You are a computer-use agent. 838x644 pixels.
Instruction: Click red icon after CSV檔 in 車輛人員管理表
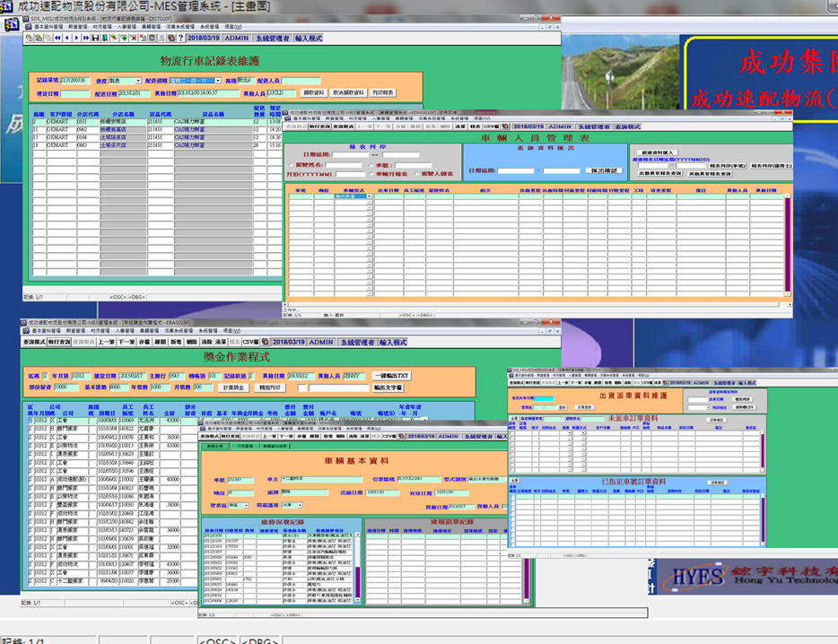point(505,126)
